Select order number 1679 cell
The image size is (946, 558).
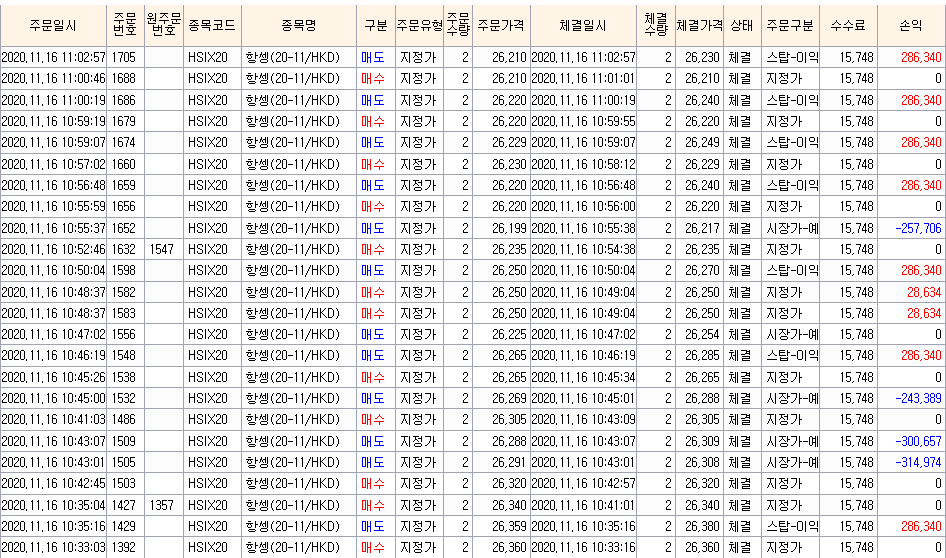[x=124, y=121]
